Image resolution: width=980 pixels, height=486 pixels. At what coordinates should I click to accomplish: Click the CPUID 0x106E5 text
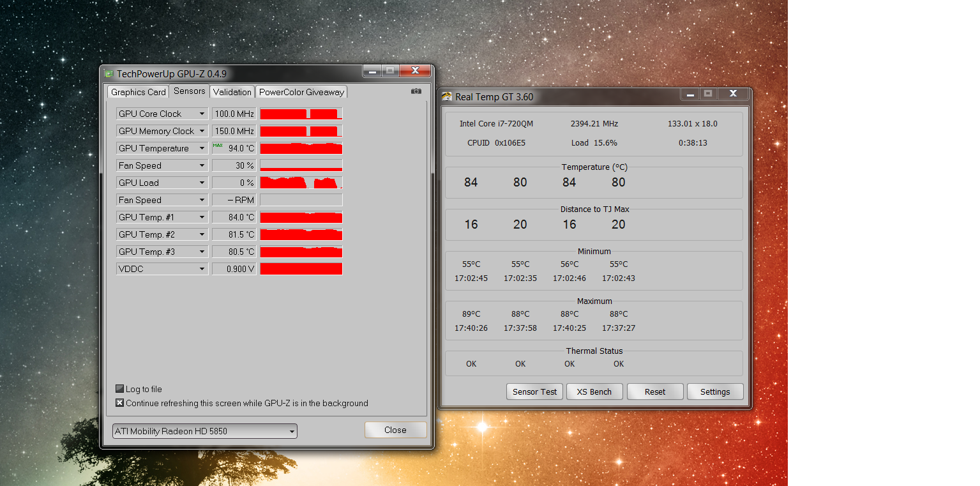496,142
